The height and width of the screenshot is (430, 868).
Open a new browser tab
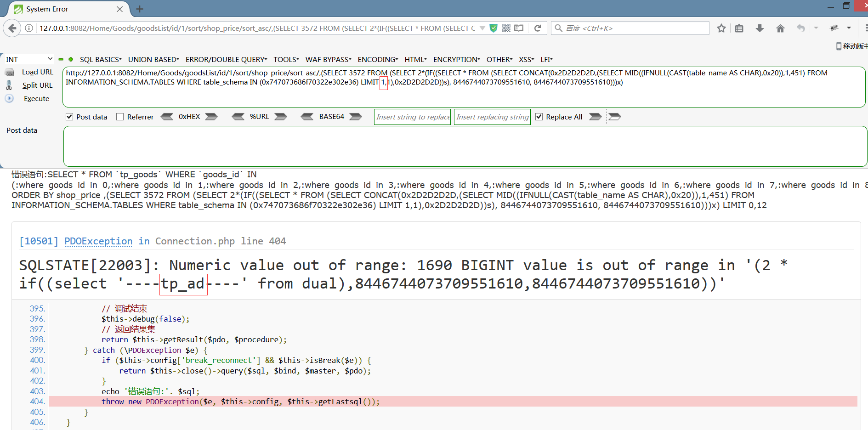click(140, 9)
